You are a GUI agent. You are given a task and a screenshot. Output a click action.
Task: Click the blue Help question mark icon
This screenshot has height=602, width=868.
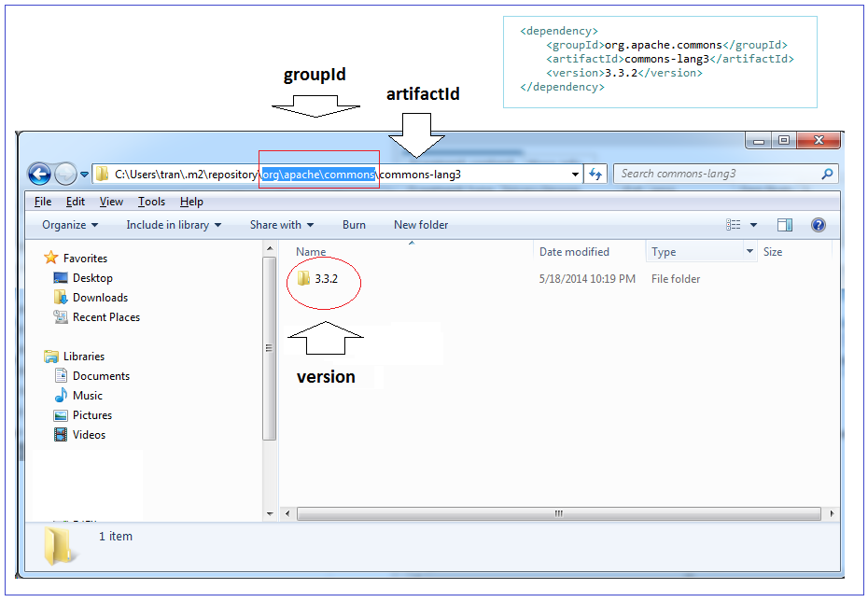click(x=819, y=224)
